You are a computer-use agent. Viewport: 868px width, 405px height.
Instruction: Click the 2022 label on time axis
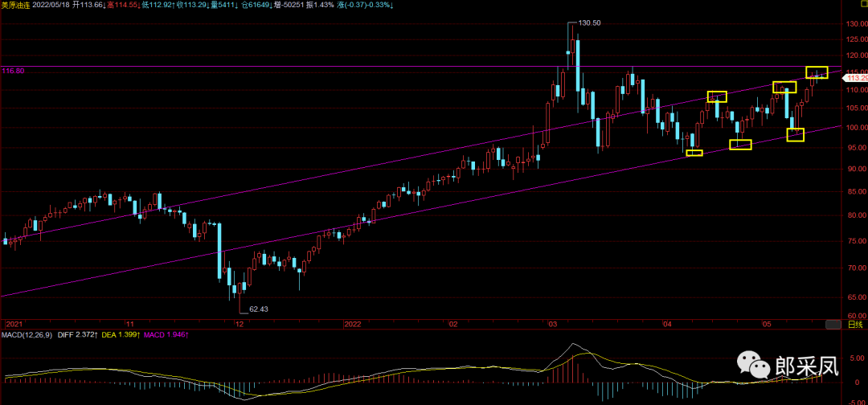coord(354,325)
